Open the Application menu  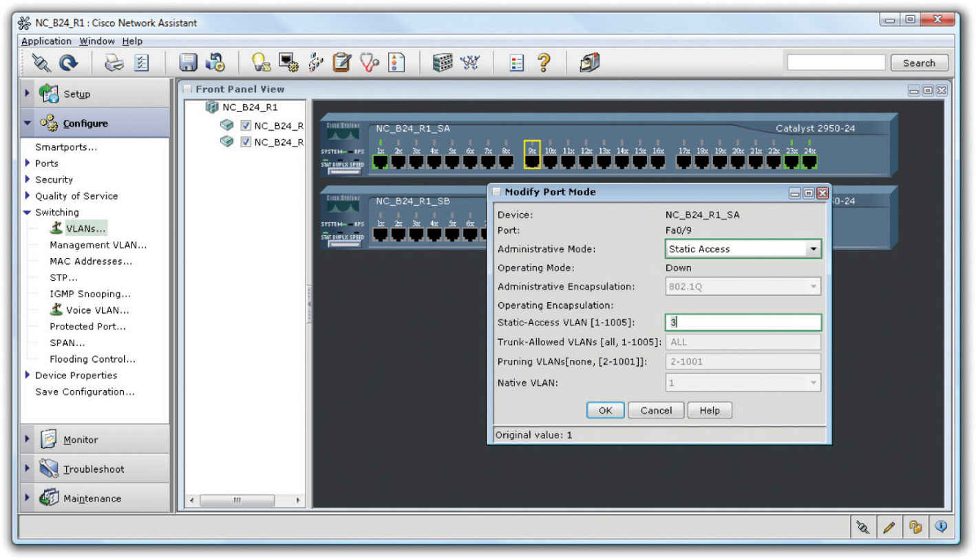tap(46, 41)
